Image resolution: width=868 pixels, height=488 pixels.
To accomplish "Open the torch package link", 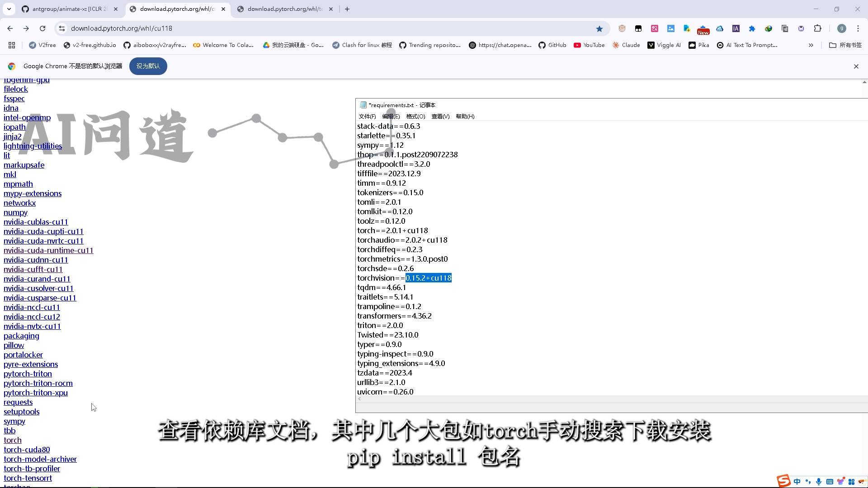I will pyautogui.click(x=13, y=441).
